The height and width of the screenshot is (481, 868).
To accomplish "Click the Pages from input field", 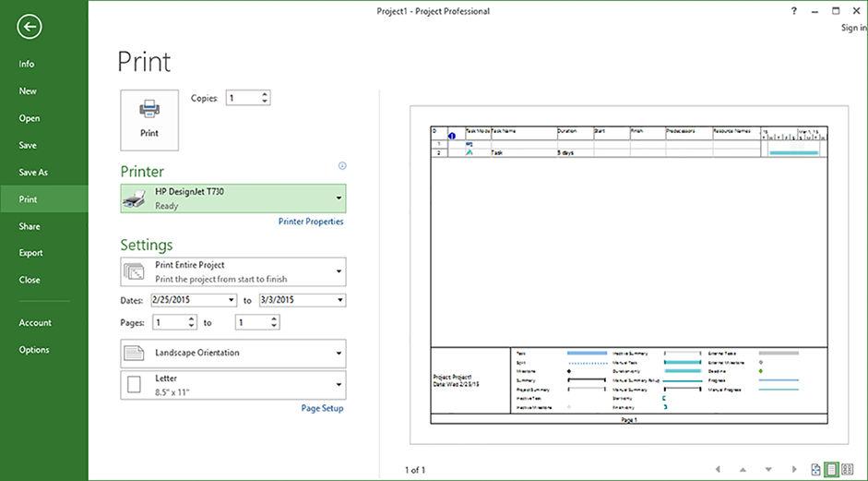I will 170,322.
